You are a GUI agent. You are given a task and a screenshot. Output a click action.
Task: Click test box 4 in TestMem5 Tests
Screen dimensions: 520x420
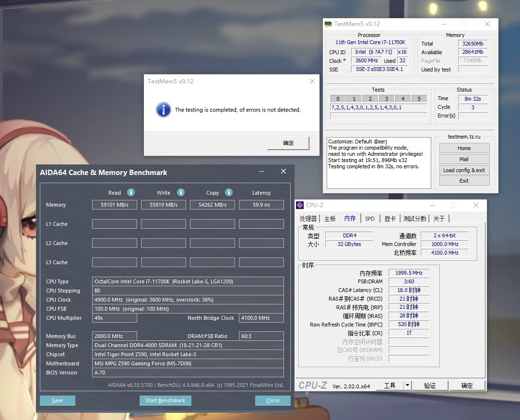point(403,99)
